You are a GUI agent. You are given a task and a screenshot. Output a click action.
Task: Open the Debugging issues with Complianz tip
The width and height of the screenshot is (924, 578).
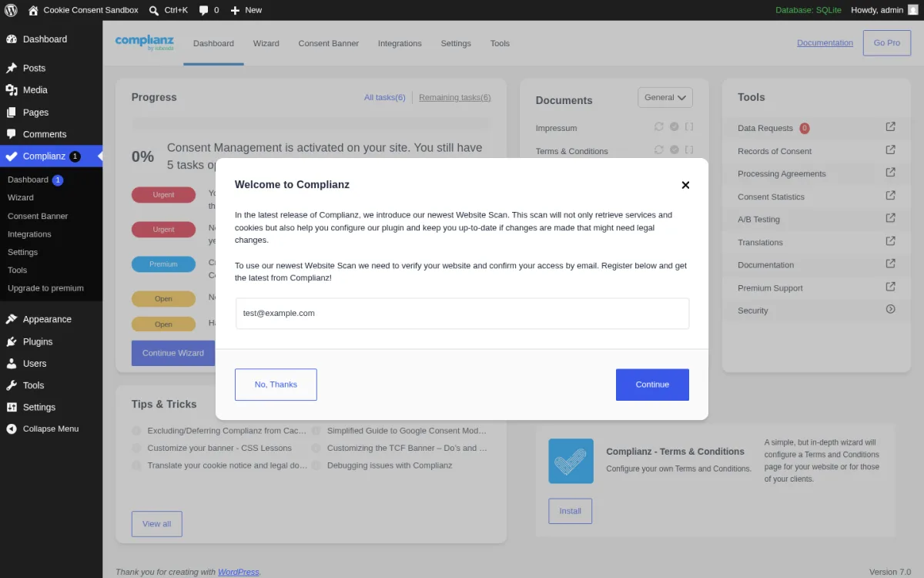390,465
